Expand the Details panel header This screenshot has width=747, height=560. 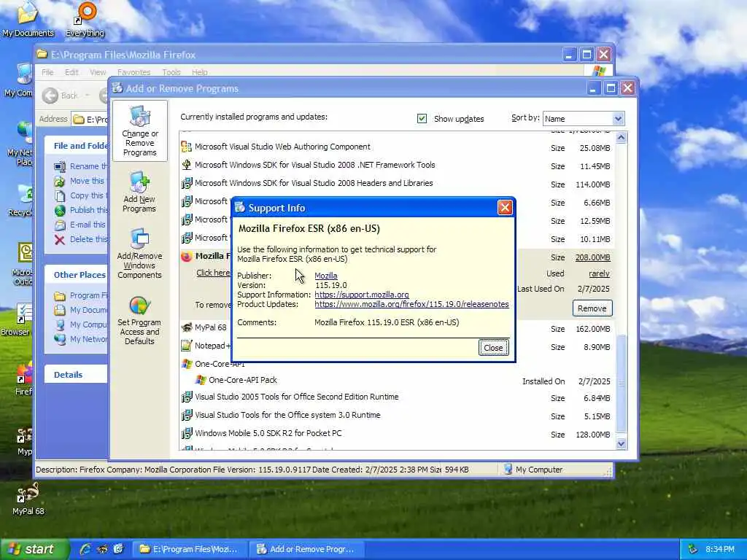point(76,375)
